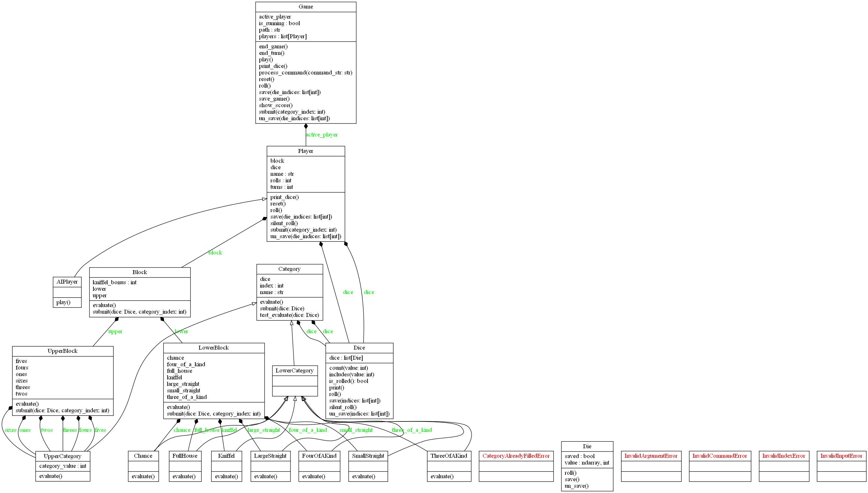868x493 pixels.
Task: Select the Block class title
Action: [139, 272]
